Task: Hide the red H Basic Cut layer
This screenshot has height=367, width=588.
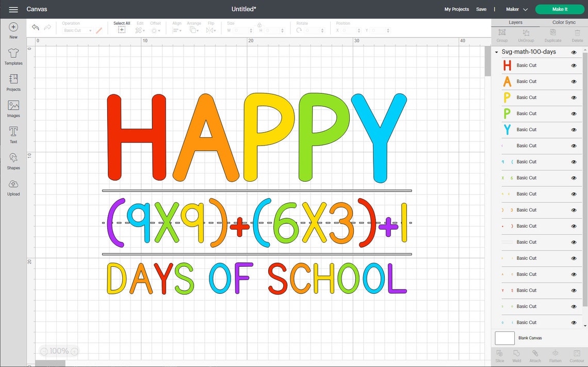Action: point(573,65)
